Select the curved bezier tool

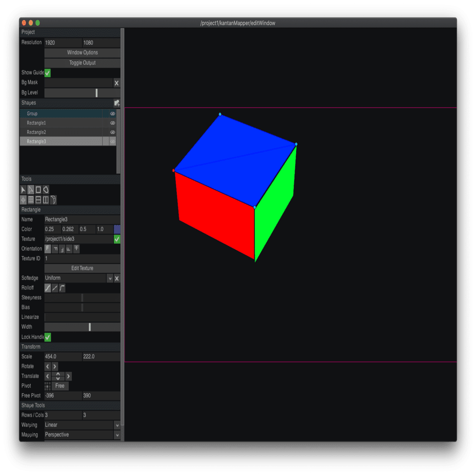pyautogui.click(x=54, y=200)
